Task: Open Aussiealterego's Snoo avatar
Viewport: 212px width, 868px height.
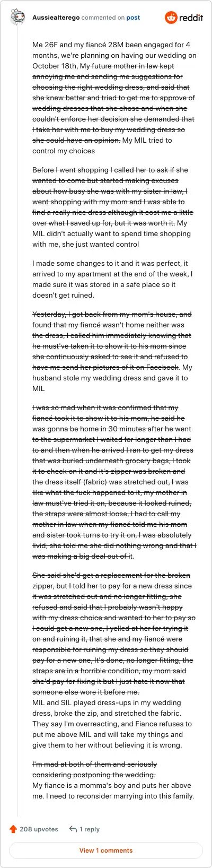Action: click(x=17, y=18)
